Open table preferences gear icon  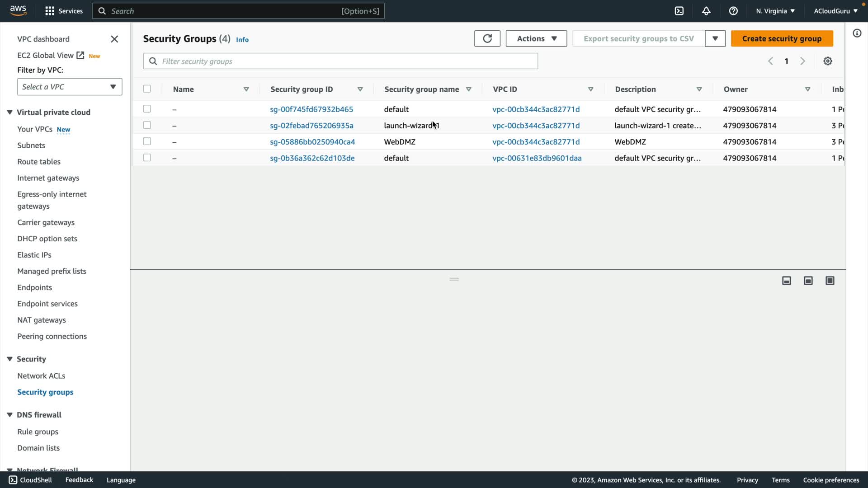(x=827, y=61)
